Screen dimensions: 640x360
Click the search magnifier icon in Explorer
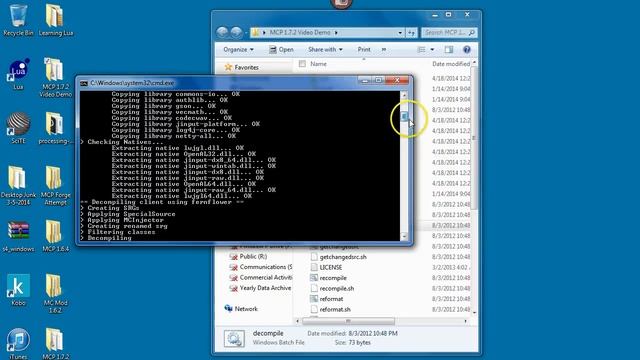(472, 32)
